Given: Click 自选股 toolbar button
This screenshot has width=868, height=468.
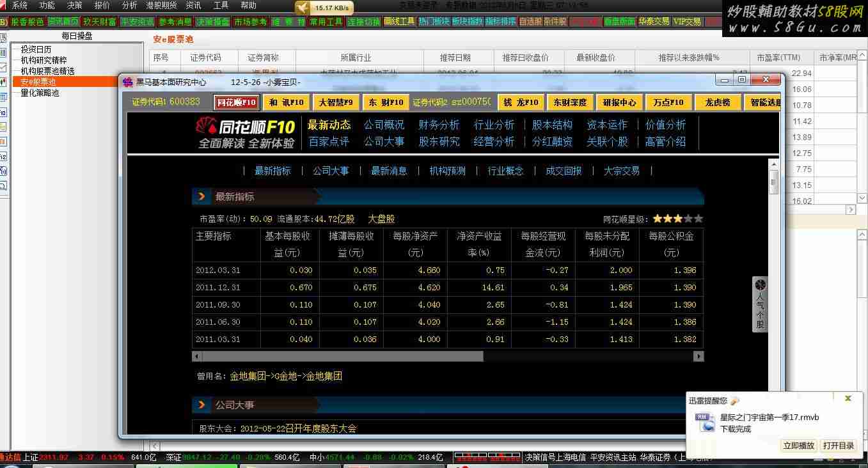Looking at the screenshot, I should pyautogui.click(x=530, y=22).
